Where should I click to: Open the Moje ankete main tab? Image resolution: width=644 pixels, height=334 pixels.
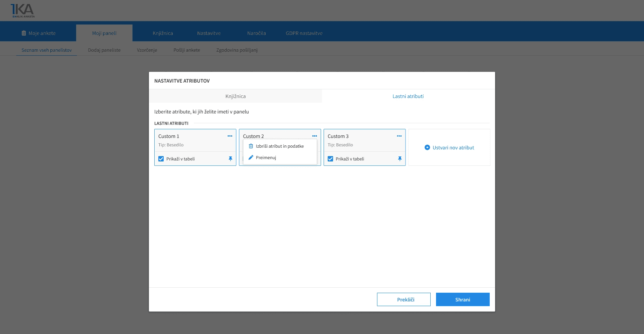(39, 33)
